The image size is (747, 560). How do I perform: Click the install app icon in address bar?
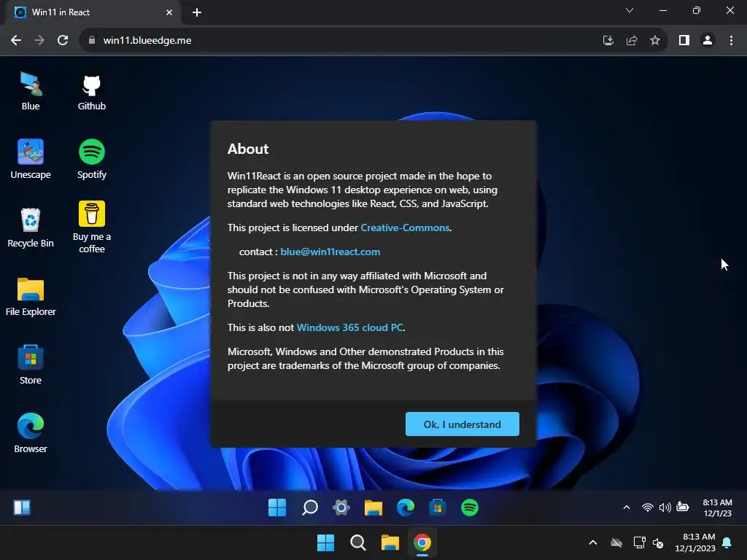pos(608,41)
